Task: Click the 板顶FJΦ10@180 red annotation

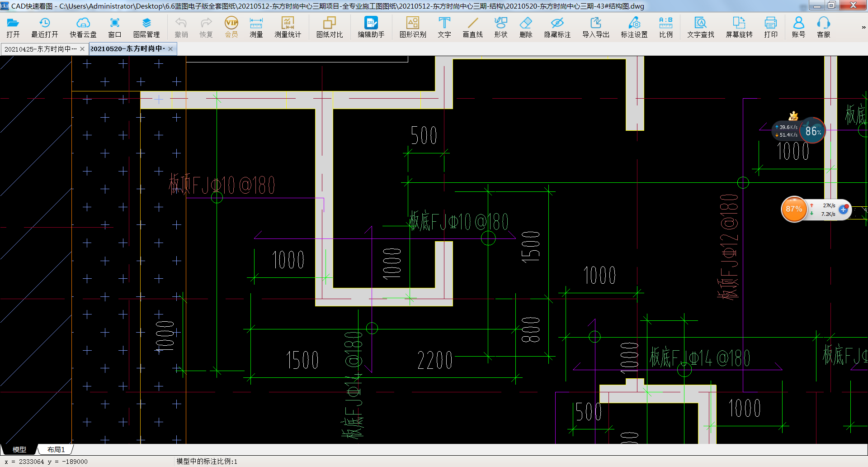Action: tap(222, 185)
